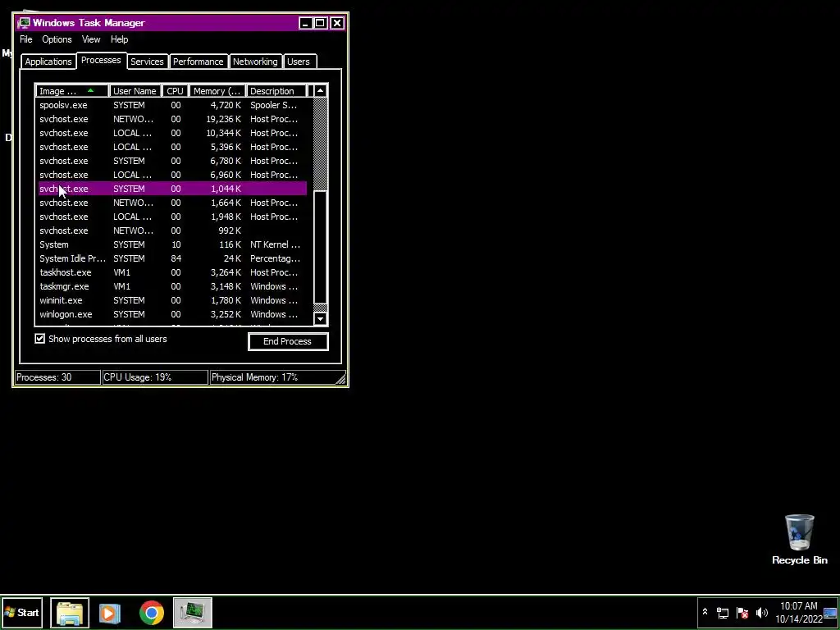840x630 pixels.
Task: Open the View menu
Action: coord(91,39)
